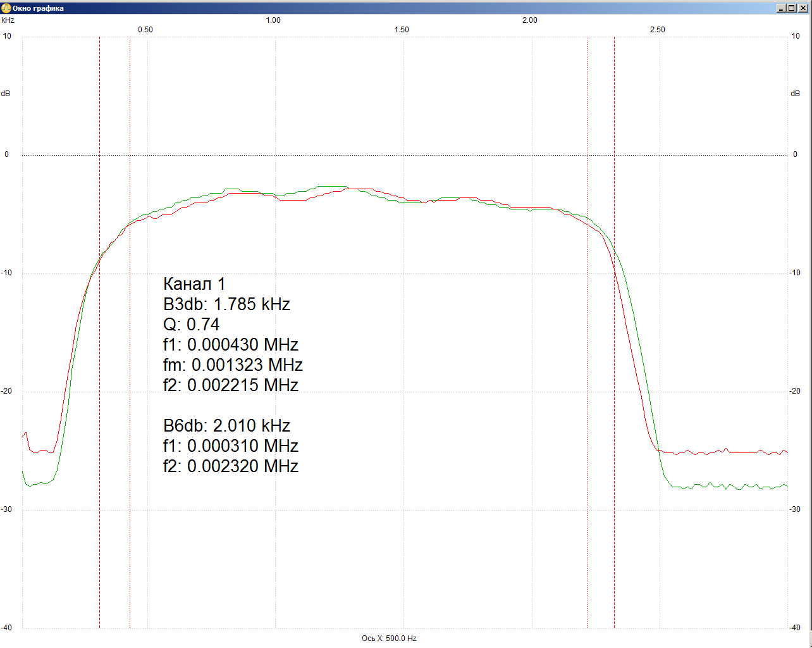The image size is (812, 648).
Task: Minimize the Окно графика window
Action: [x=782, y=8]
